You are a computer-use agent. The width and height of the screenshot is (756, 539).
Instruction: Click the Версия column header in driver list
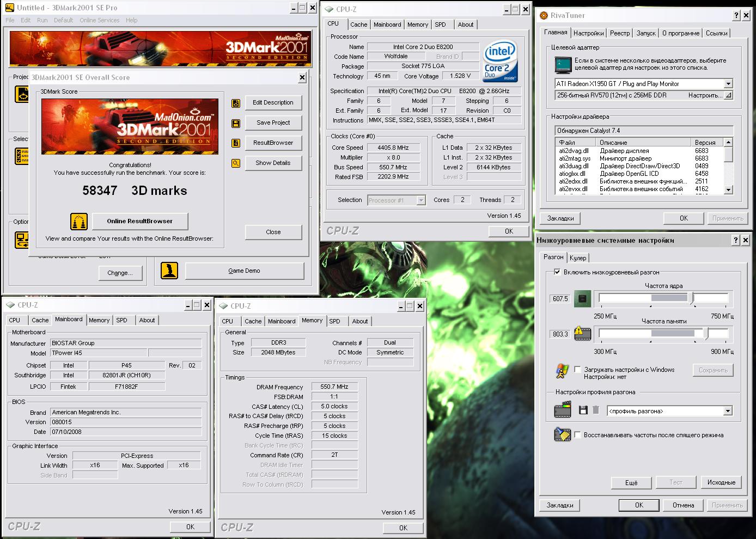click(708, 142)
